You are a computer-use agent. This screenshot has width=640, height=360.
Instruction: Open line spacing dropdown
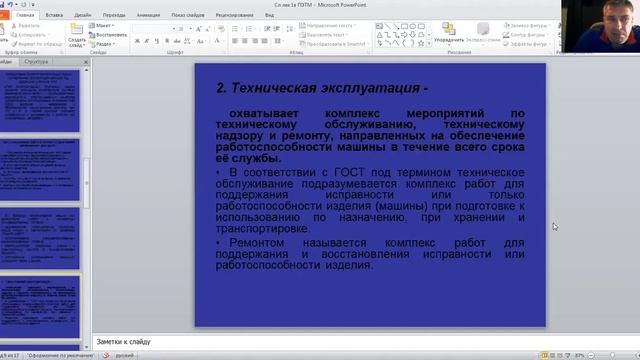pos(290,29)
